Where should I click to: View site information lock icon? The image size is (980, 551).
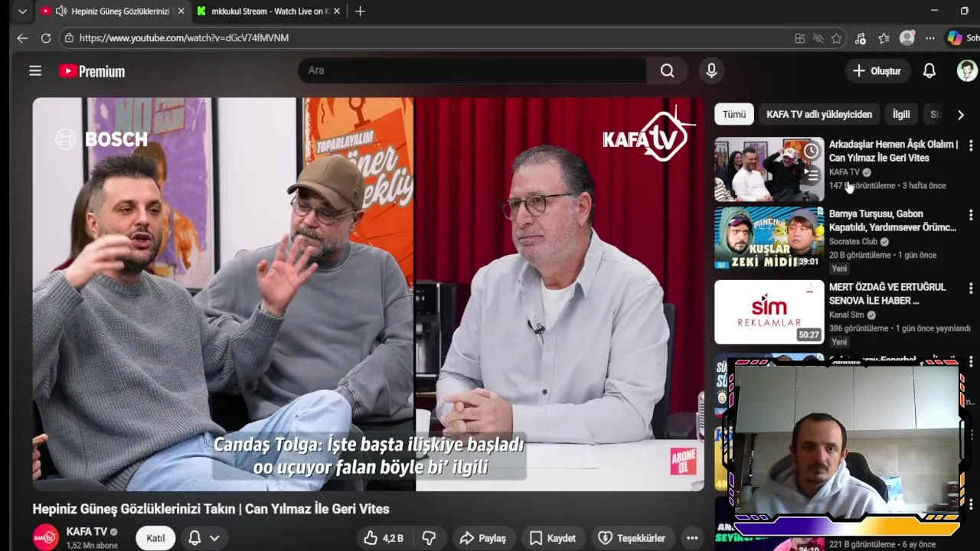(69, 37)
